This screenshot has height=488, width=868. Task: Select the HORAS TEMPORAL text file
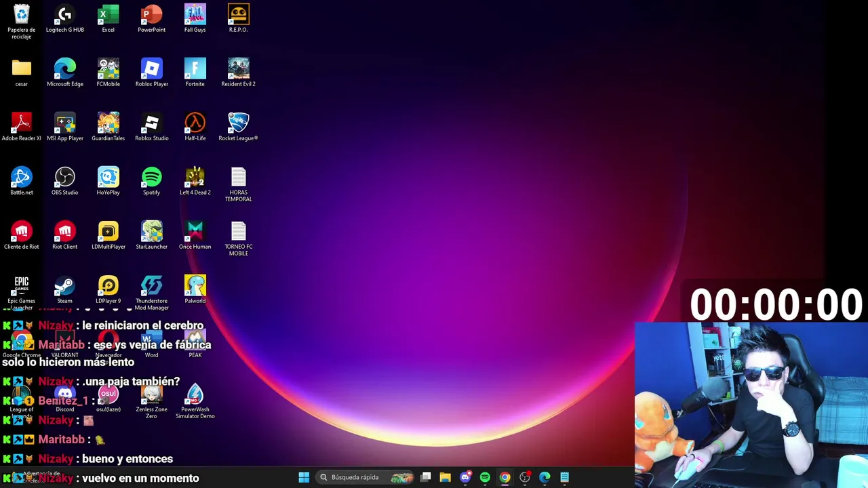[239, 184]
